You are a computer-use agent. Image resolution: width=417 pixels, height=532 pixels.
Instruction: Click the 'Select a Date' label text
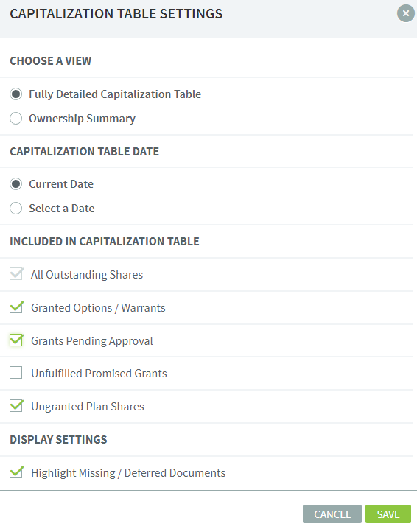coord(62,208)
